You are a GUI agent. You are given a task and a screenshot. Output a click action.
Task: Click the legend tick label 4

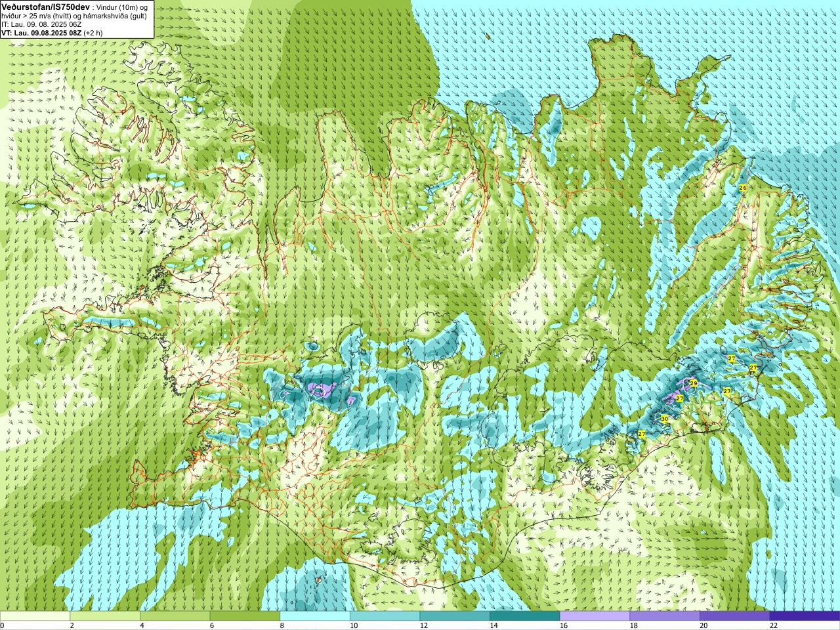[142, 625]
